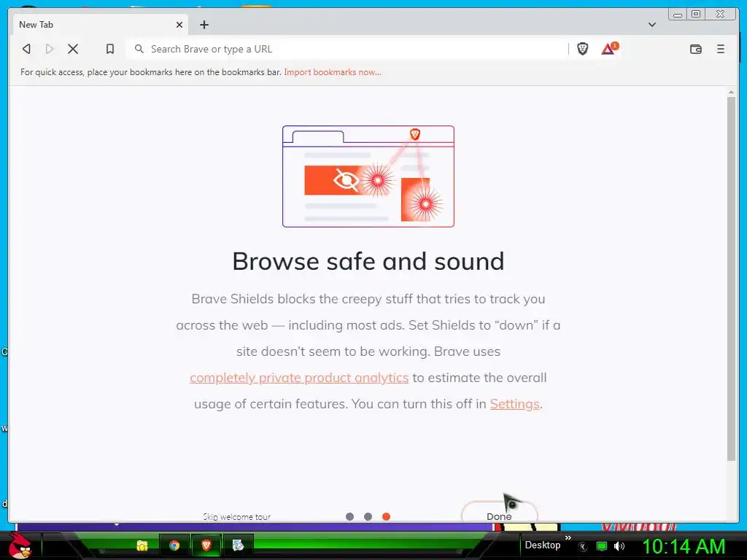Go back using the back arrow
The width and height of the screenshot is (747, 560).
(x=27, y=49)
